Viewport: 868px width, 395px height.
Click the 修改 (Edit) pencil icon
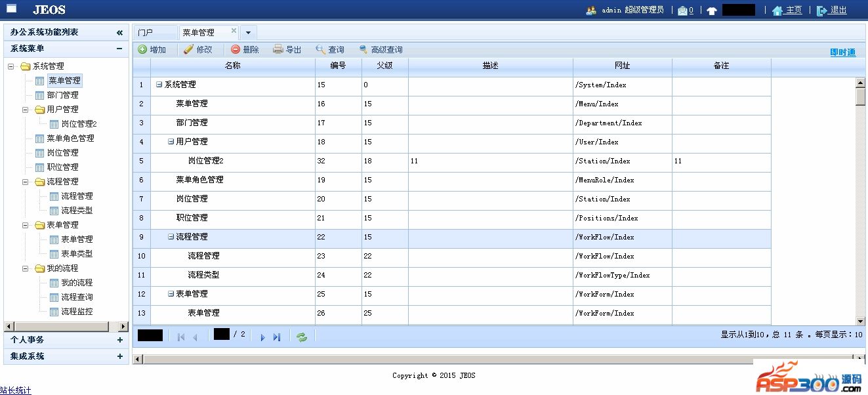[189, 50]
